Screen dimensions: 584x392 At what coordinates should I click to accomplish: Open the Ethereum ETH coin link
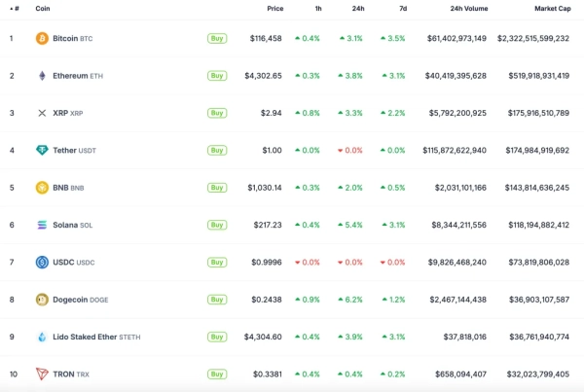point(72,76)
